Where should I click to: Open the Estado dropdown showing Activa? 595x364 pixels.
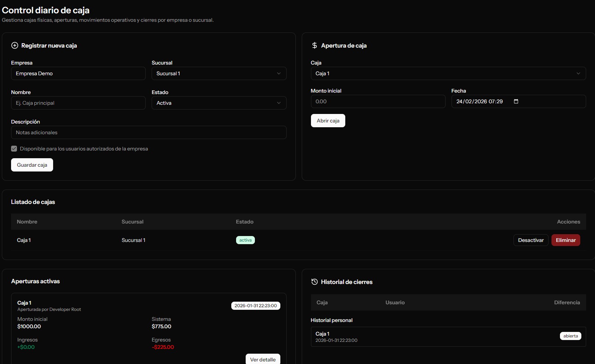tap(219, 103)
